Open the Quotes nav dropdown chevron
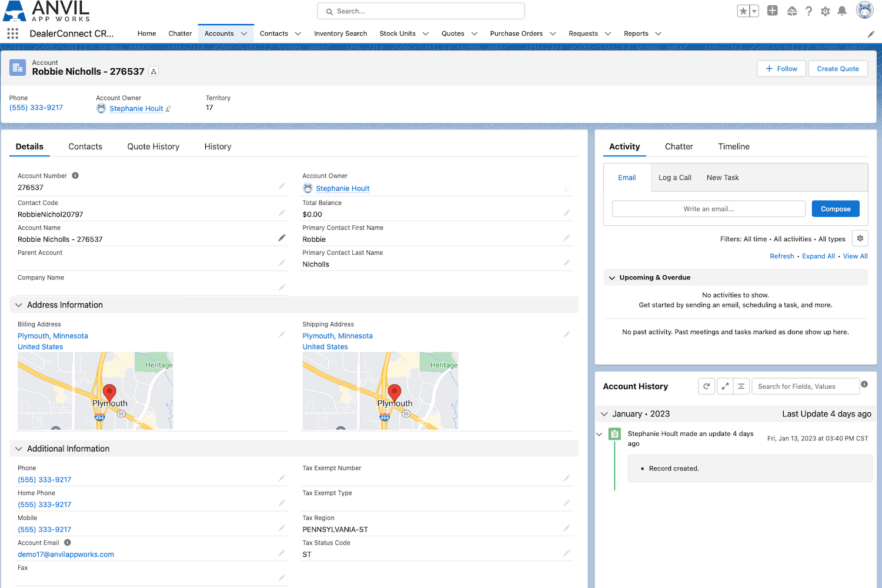Image resolution: width=882 pixels, height=588 pixels. [x=475, y=34]
